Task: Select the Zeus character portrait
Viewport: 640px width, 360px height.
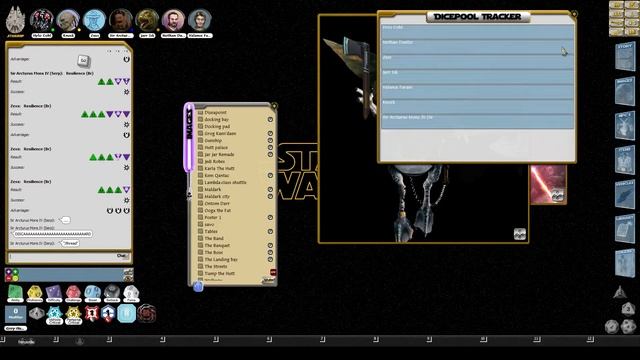Action: (x=94, y=20)
